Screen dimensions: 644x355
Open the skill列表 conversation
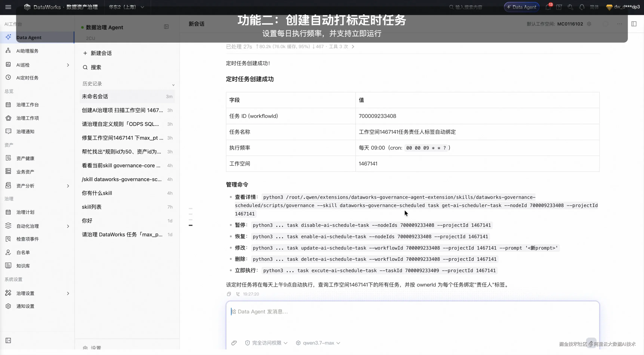pos(127,207)
